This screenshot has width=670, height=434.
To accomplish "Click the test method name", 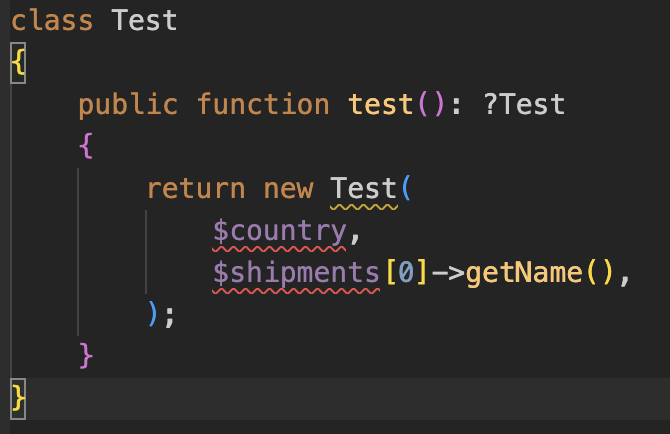I will [x=381, y=104].
